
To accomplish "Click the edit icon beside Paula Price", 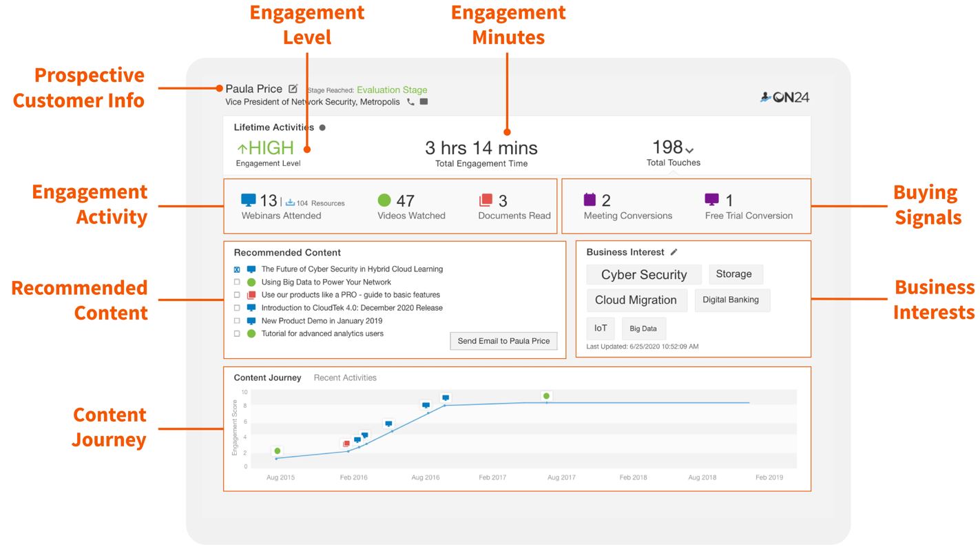I will click(293, 89).
